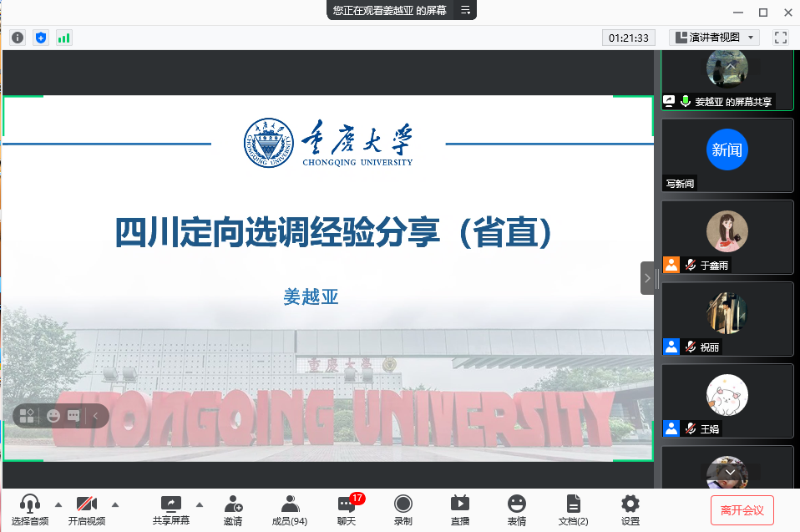Open meeting info icon at top left
The height and width of the screenshot is (532, 800).
pyautogui.click(x=18, y=38)
